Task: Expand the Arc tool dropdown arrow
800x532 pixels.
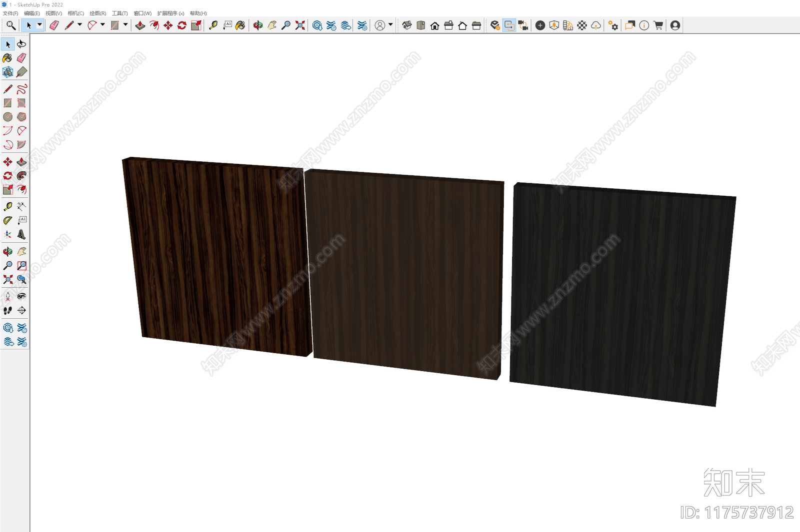Action: click(102, 24)
